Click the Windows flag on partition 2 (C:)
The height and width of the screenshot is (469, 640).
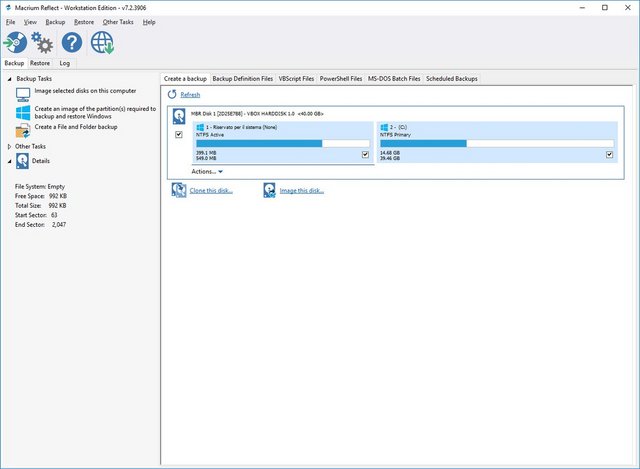pos(384,127)
